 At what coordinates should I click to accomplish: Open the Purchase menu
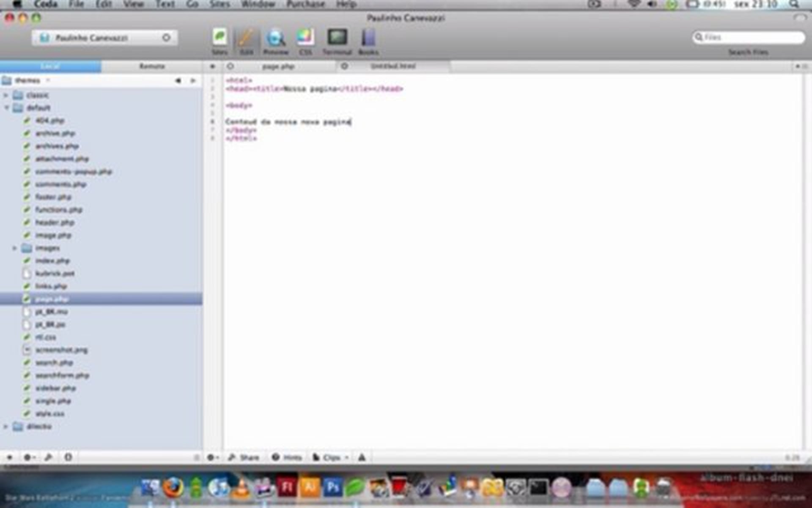point(306,4)
